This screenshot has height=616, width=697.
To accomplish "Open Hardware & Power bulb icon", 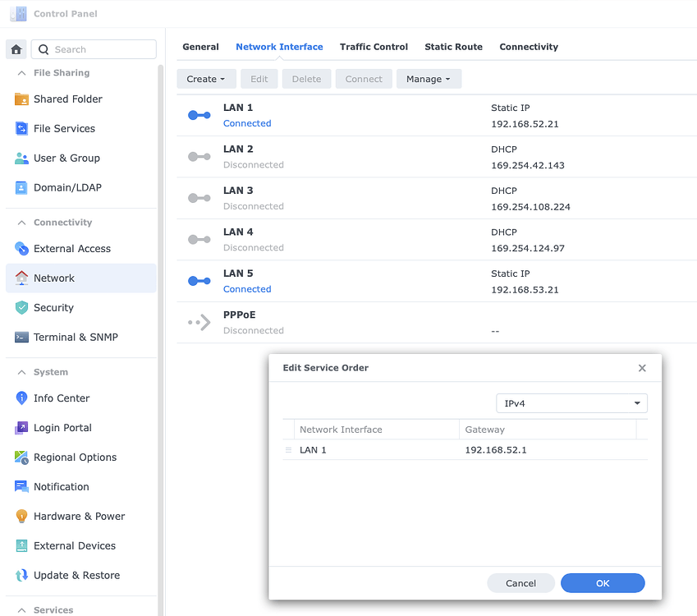I will [21, 517].
